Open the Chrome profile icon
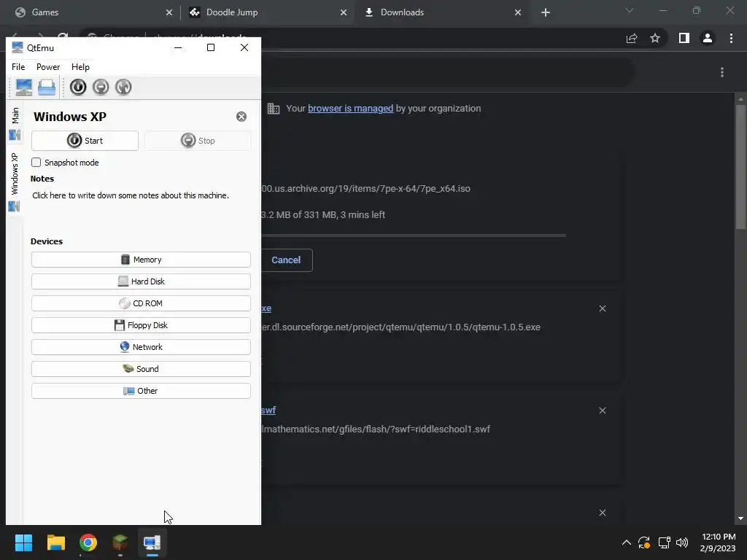The height and width of the screenshot is (560, 747). coord(708,39)
